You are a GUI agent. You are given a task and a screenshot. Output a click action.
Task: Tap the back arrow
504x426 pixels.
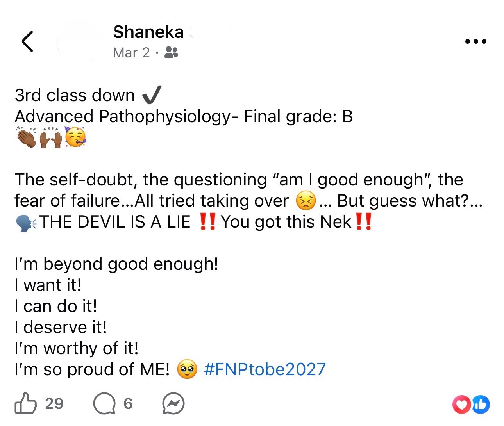(x=27, y=41)
